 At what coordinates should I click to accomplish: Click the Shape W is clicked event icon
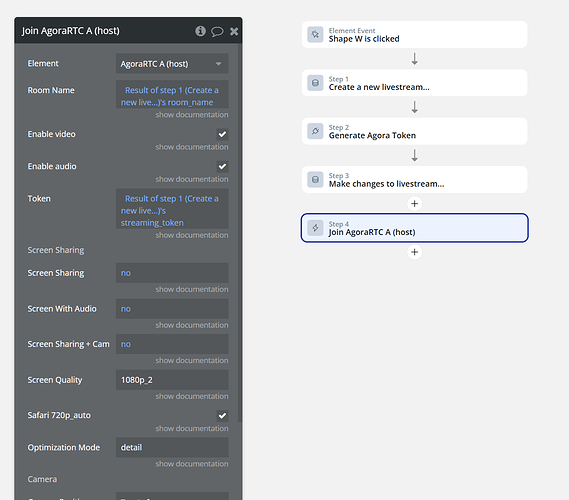tap(315, 34)
